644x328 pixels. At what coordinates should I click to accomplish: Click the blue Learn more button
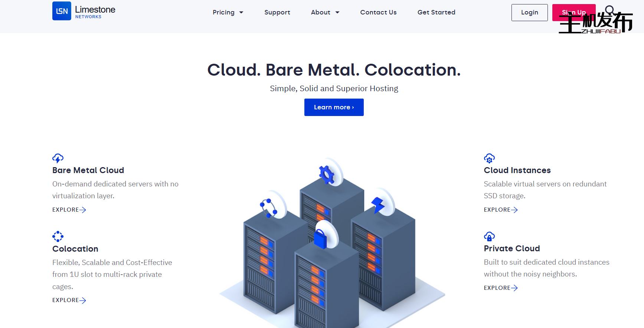tap(334, 107)
